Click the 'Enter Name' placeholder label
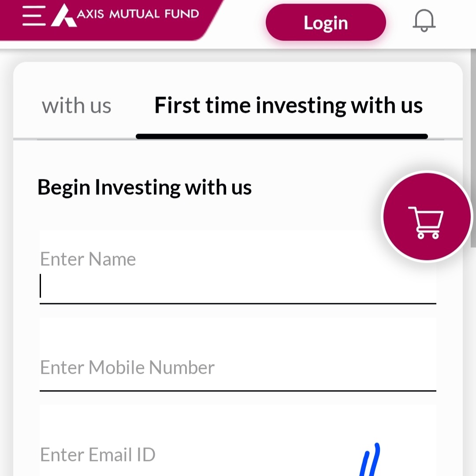 tap(88, 259)
